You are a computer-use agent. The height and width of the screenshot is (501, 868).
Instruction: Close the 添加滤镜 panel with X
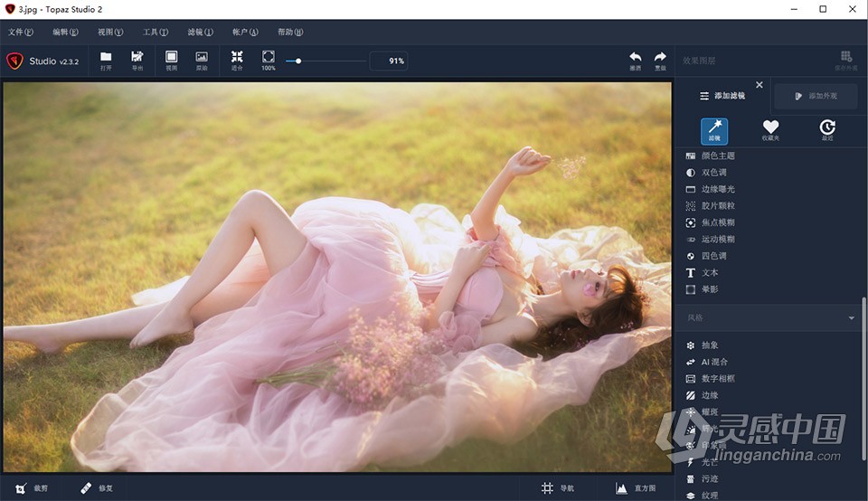(x=759, y=85)
